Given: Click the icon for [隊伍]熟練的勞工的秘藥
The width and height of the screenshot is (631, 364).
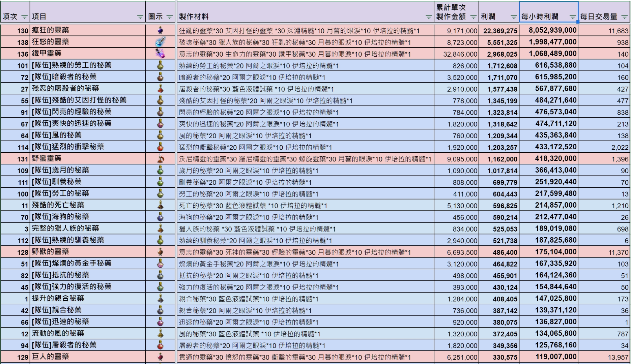Looking at the screenshot, I should tap(161, 65).
